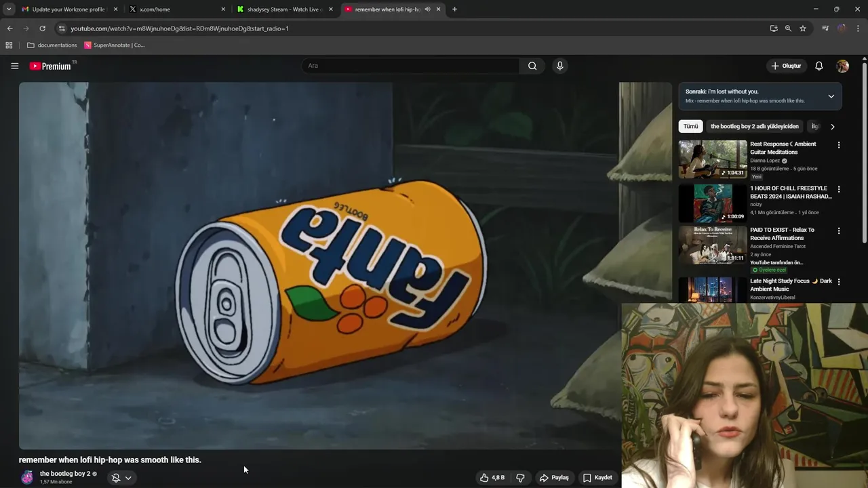The height and width of the screenshot is (488, 868).
Task: Switch to shadysey Stream tab
Action: tap(285, 9)
